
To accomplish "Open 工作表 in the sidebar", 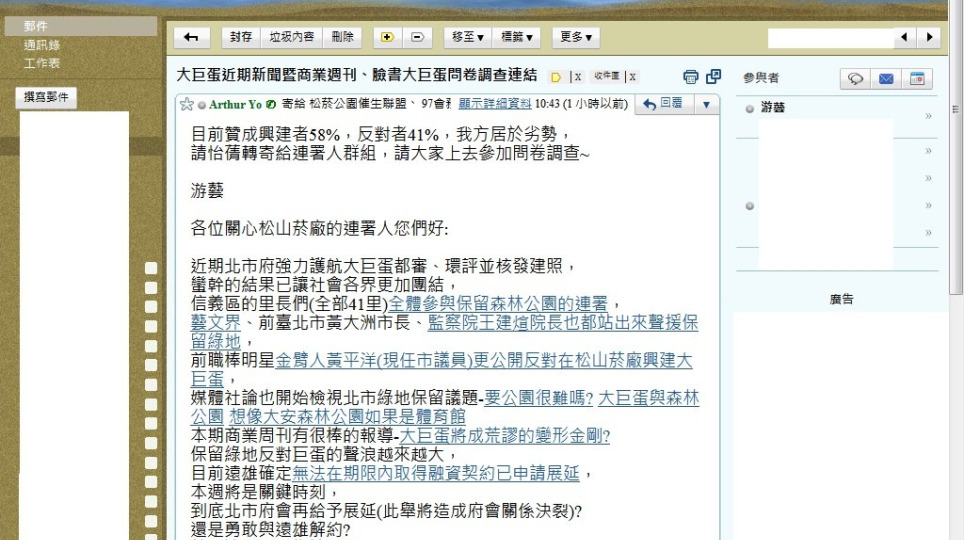I will pos(42,63).
